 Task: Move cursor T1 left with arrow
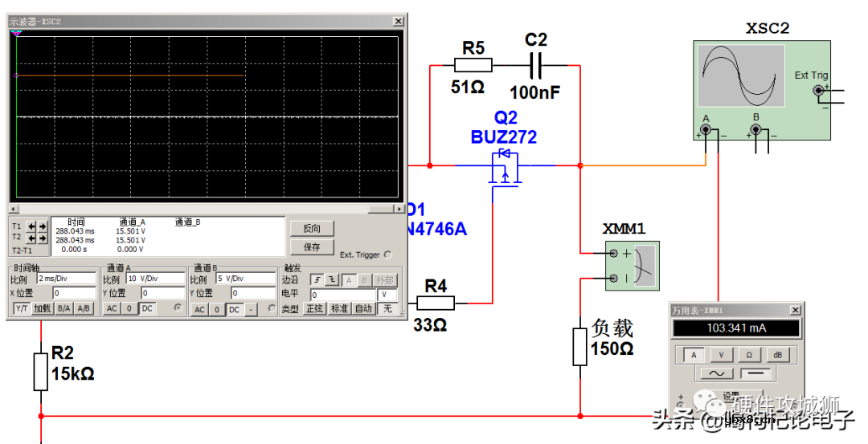[31, 227]
